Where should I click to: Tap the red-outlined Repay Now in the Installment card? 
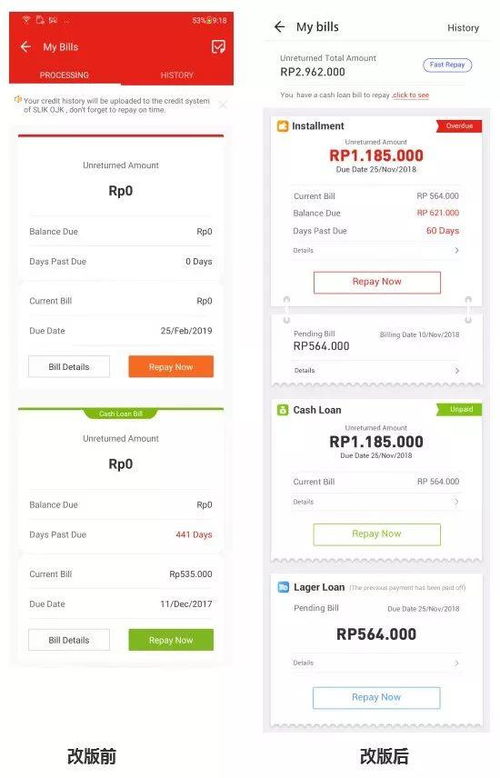pos(377,282)
